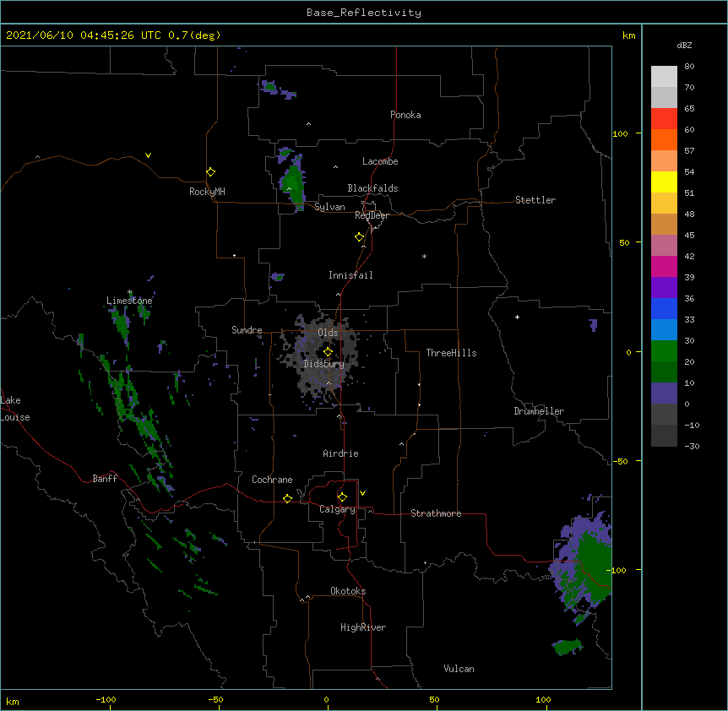The image size is (728, 711).
Task: Click the yellow V marker northwest of RockyMH
Action: (148, 155)
